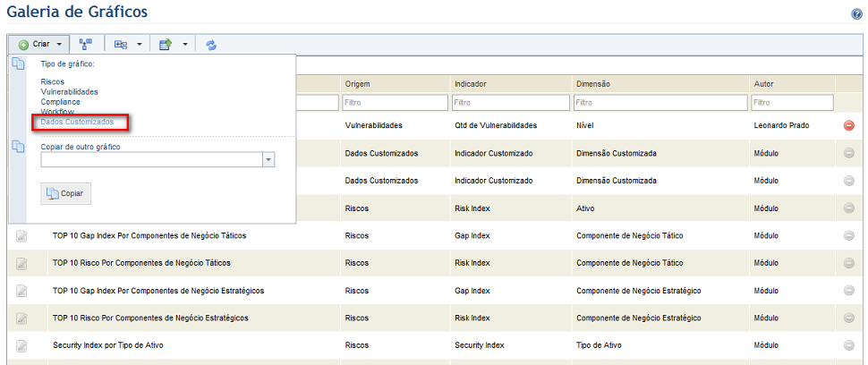Screen dimensions: 868x365
Task: Click the hierarchy tree icon in toolbar
Action: click(85, 44)
